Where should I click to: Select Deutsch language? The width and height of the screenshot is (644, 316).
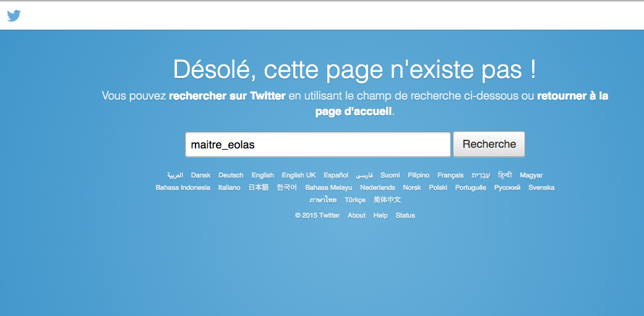231,175
